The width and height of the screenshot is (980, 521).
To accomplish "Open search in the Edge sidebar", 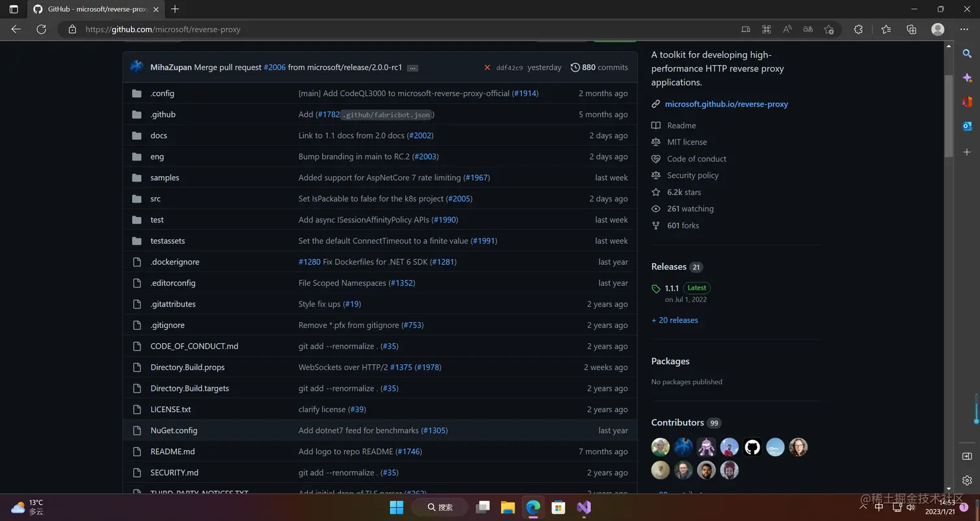I will [967, 54].
